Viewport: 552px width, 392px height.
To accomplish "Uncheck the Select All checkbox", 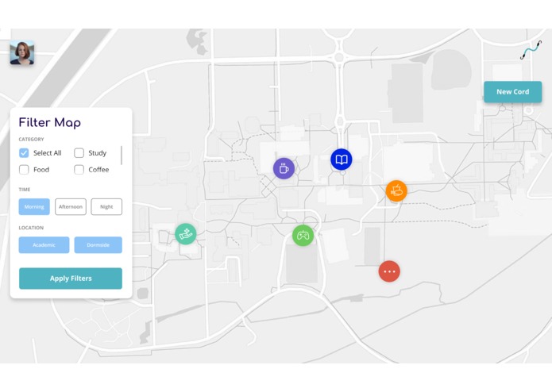I will tap(24, 153).
